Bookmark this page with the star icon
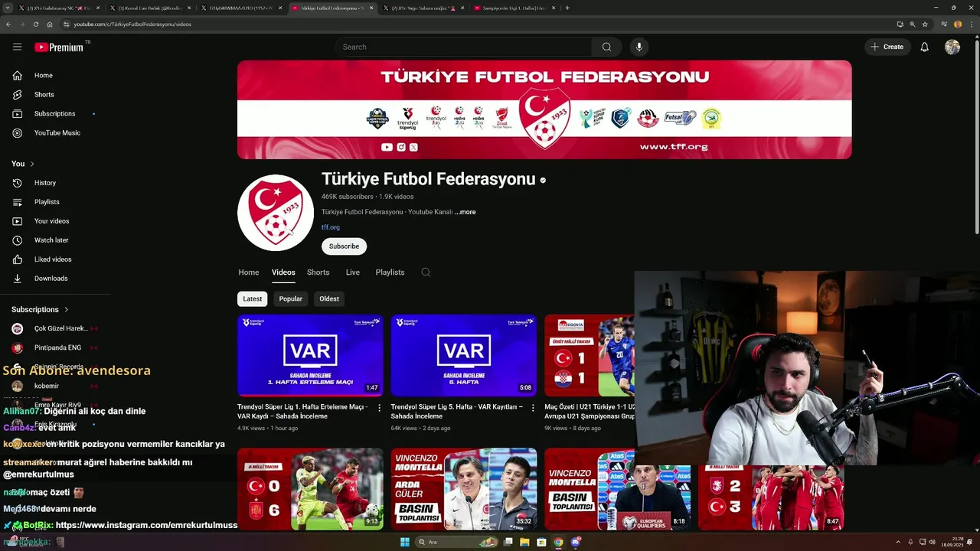Viewport: 980px width, 551px height. point(925,24)
